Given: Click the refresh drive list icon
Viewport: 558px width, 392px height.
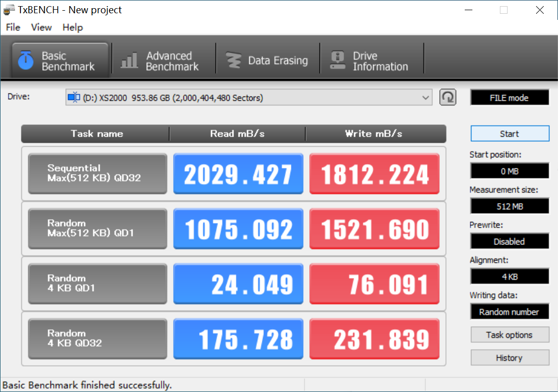Looking at the screenshot, I should coord(447,97).
